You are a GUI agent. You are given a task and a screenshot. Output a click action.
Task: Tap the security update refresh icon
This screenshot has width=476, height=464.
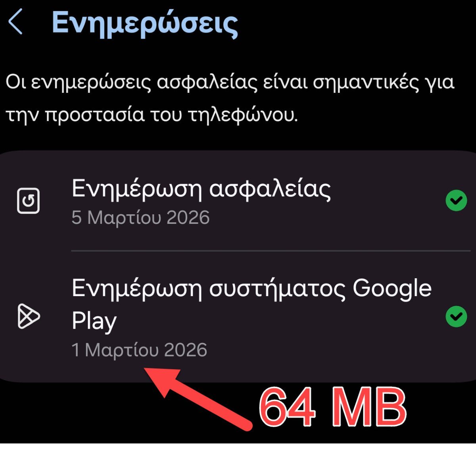point(29,201)
